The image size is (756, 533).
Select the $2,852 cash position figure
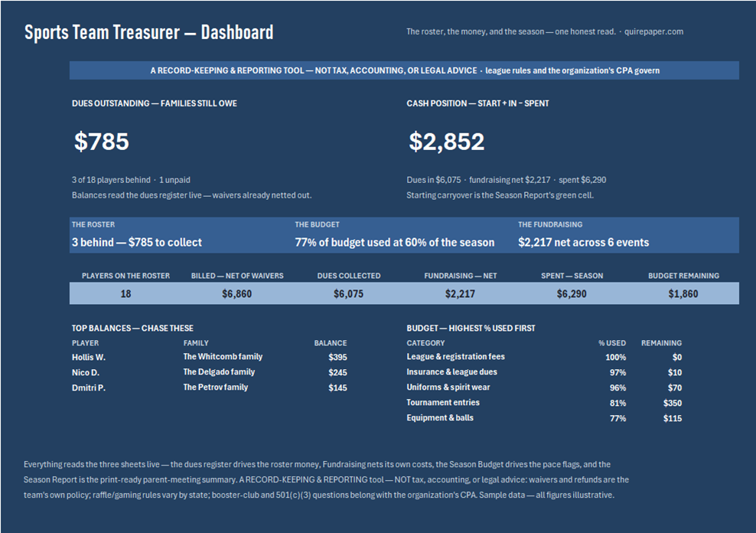tap(446, 142)
